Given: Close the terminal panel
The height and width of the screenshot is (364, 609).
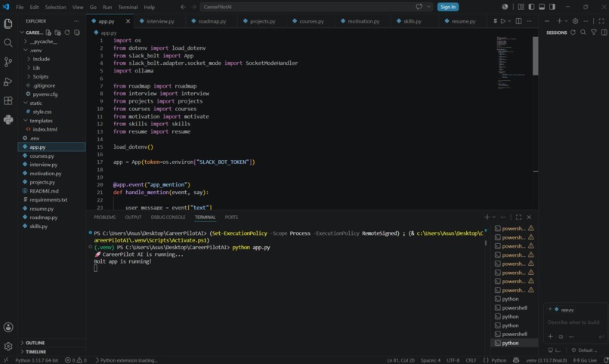Looking at the screenshot, I should click(529, 217).
